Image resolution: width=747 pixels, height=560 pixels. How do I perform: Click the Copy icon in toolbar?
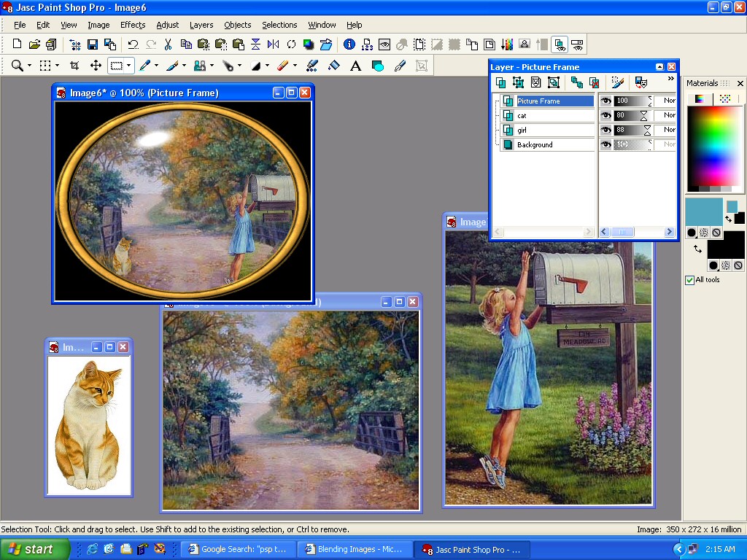(x=186, y=44)
